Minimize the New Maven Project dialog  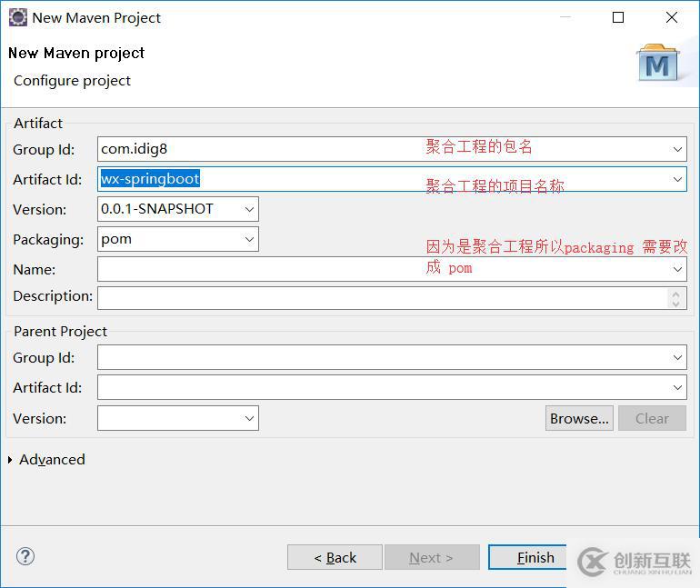[x=565, y=17]
